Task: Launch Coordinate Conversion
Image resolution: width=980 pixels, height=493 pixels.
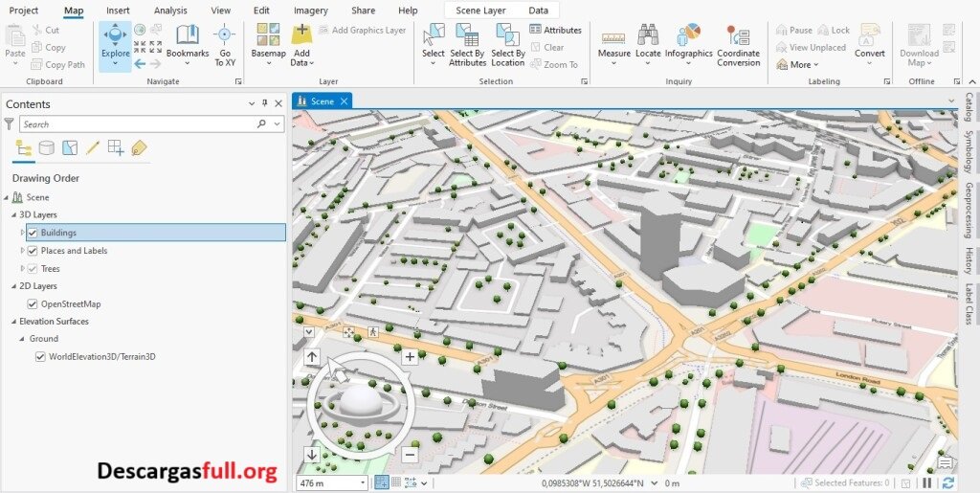Action: tap(738, 45)
